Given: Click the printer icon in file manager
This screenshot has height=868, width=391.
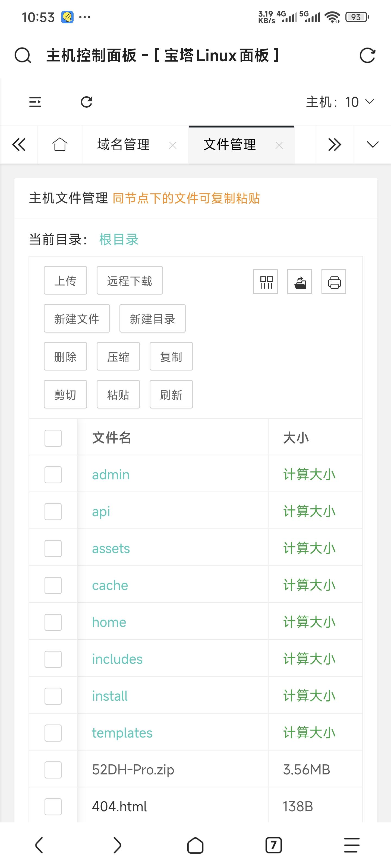Looking at the screenshot, I should pos(334,282).
